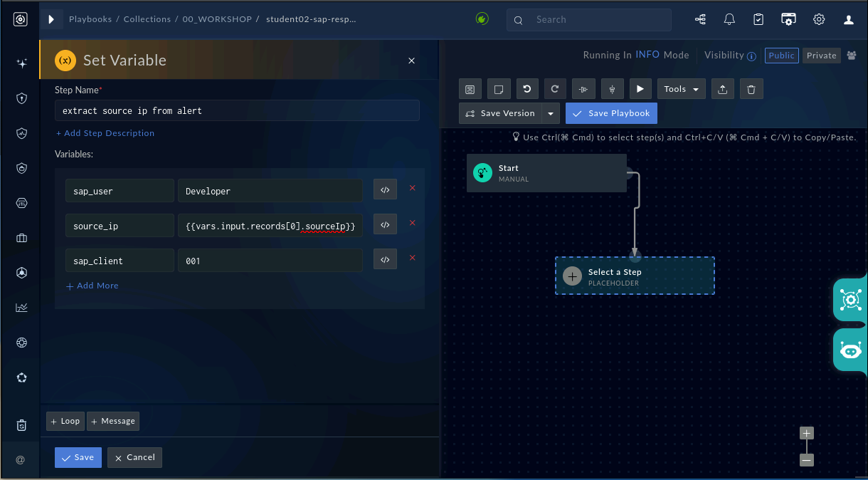Open the notifications bell icon
The height and width of the screenshot is (480, 868).
(x=729, y=20)
